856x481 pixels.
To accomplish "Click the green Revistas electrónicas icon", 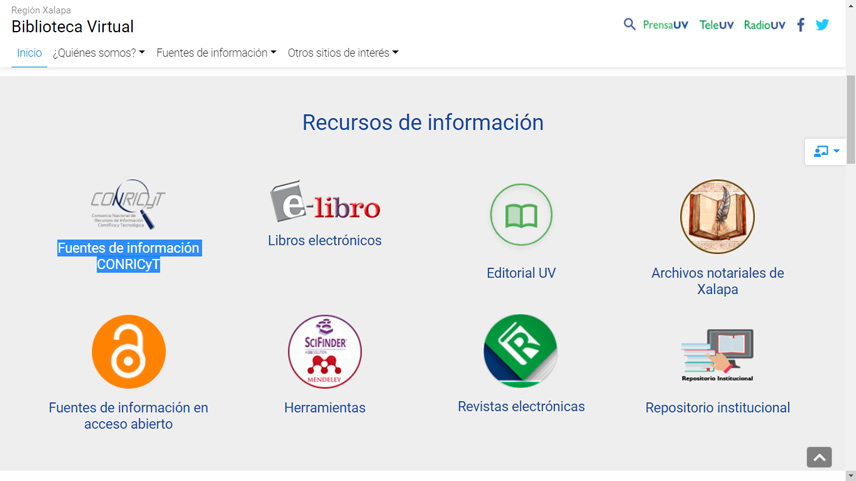I will pyautogui.click(x=521, y=351).
